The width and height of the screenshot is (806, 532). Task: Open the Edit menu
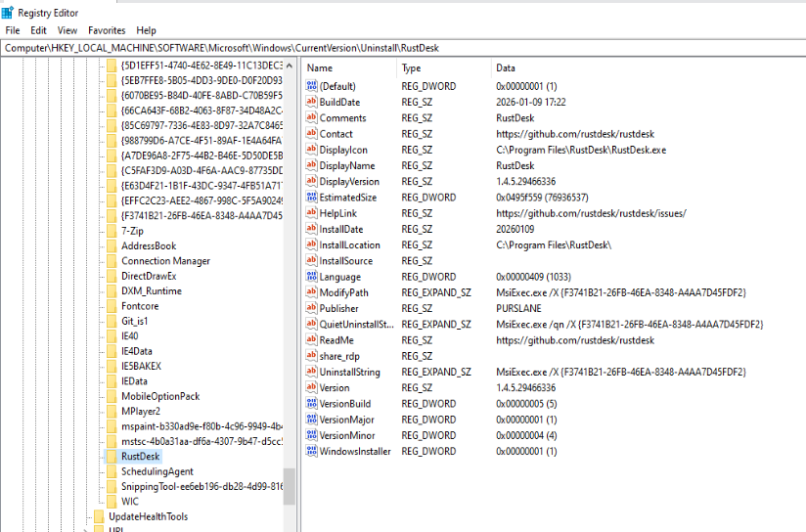(x=38, y=30)
